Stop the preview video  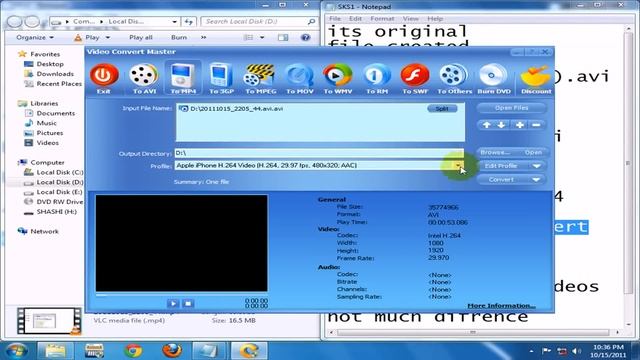point(188,303)
